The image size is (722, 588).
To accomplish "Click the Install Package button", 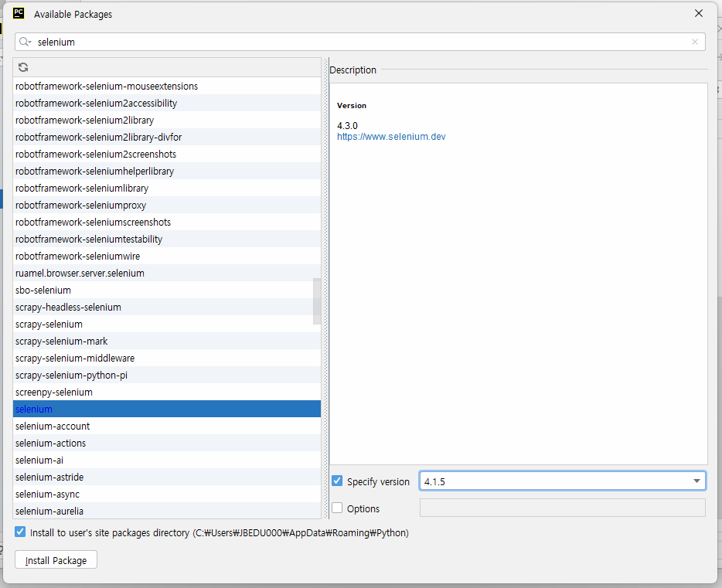I will [x=56, y=560].
